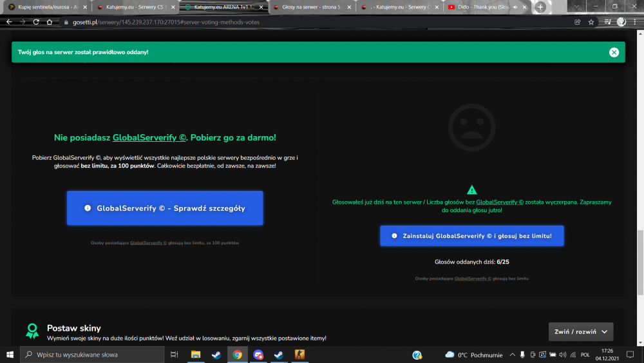
Task: Switch POL keyboard language indicator
Action: coord(585,355)
